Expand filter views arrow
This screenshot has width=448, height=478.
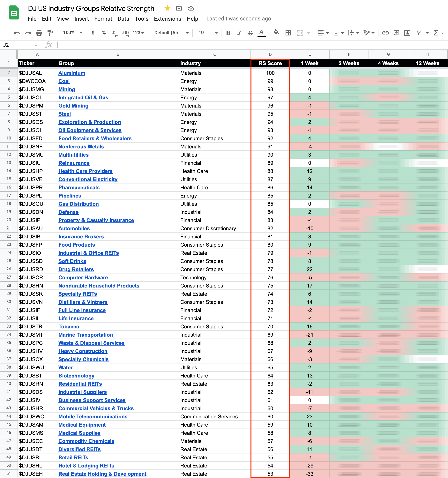click(x=427, y=33)
